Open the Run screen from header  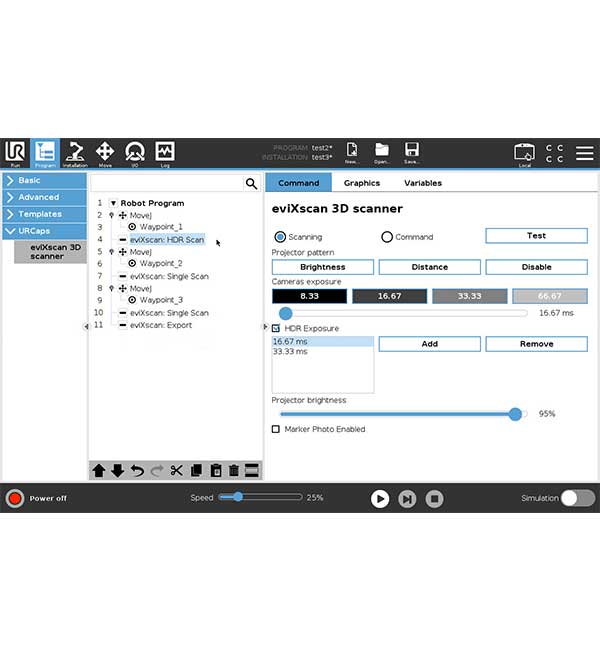click(x=15, y=153)
